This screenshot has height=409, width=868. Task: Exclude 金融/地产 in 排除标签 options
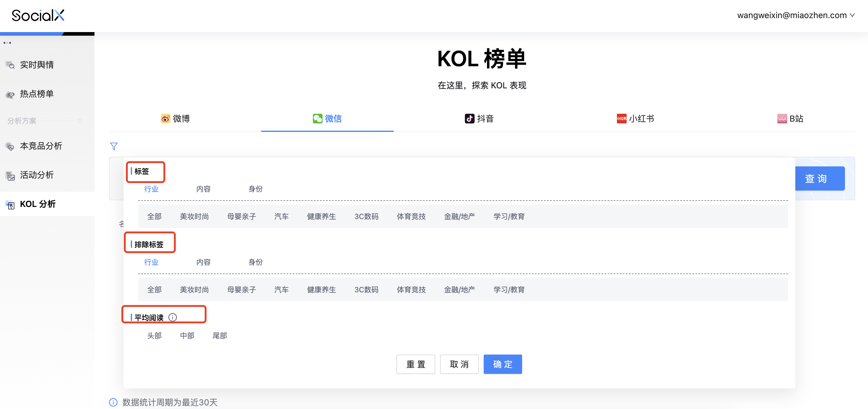click(460, 290)
